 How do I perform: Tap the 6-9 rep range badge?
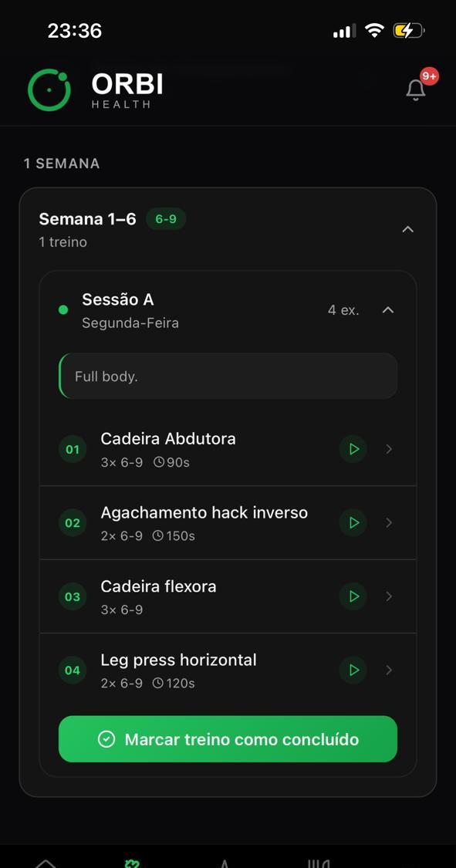[x=166, y=219]
